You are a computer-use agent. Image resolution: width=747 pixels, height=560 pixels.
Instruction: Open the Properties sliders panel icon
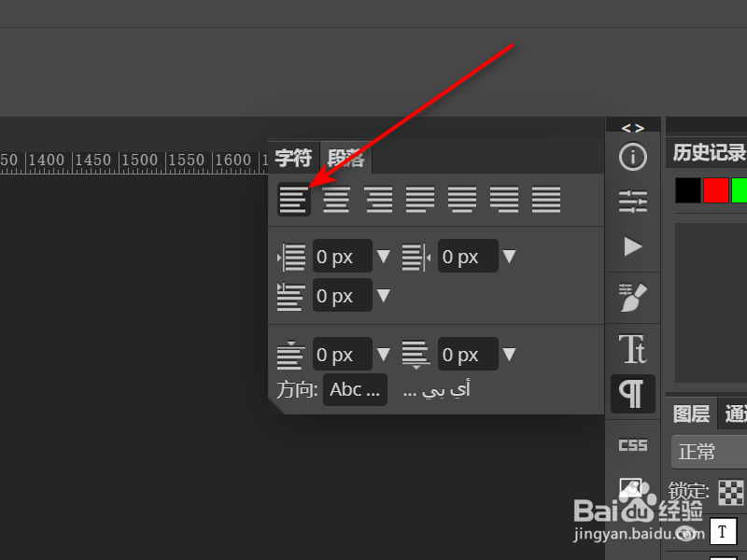(x=633, y=202)
